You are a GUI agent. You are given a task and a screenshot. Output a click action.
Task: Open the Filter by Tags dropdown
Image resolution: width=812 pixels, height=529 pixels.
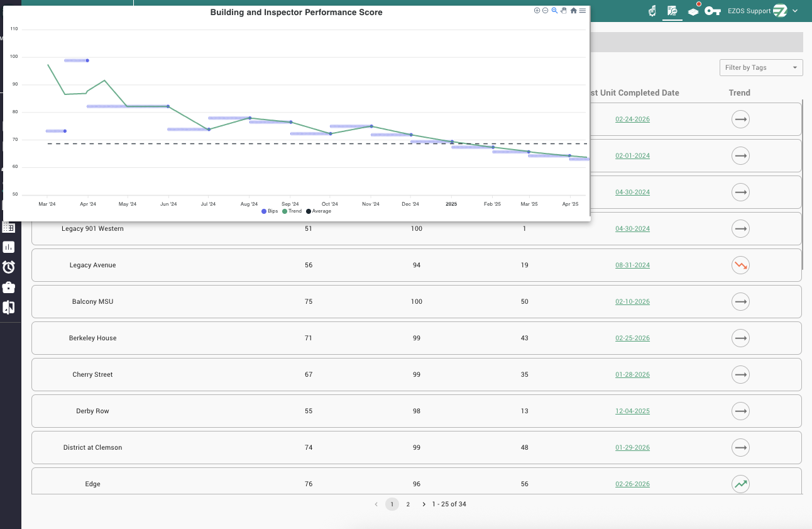(x=761, y=67)
